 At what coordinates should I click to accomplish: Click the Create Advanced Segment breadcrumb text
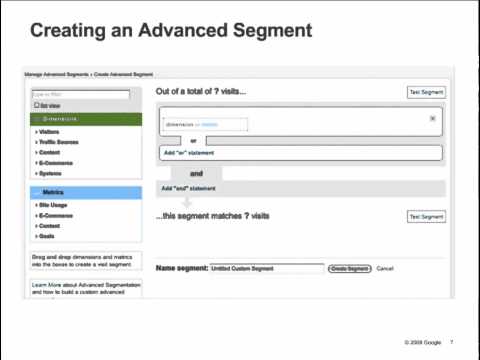pyautogui.click(x=123, y=74)
